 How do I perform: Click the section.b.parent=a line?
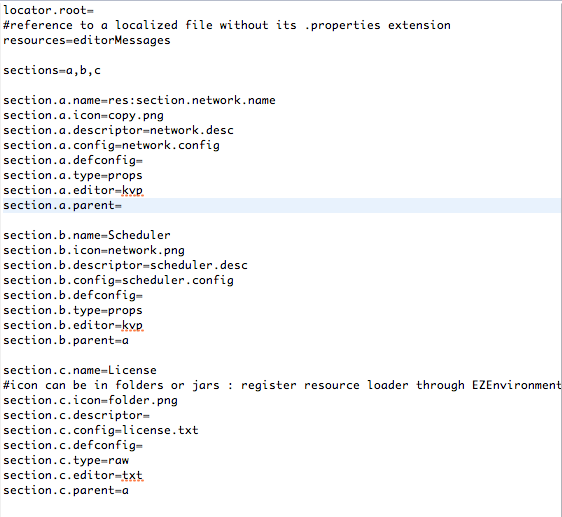[x=66, y=341]
